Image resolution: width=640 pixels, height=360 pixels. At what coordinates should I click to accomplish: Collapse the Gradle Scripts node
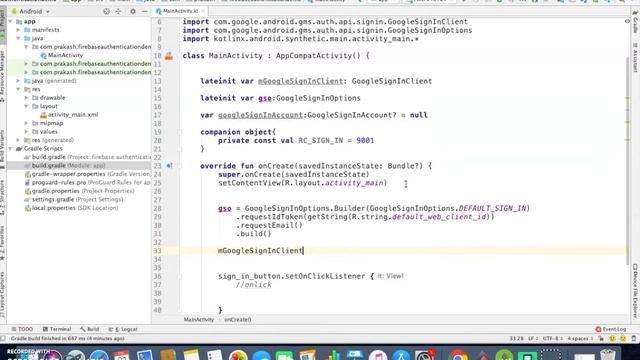coord(11,149)
